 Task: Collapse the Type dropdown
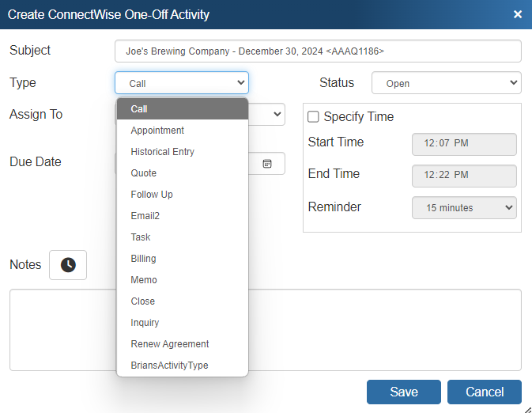point(182,83)
